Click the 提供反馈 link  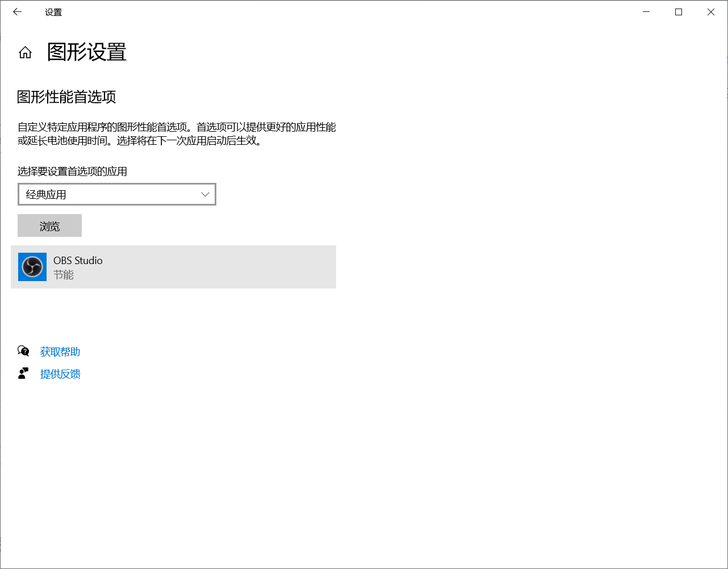tap(60, 374)
